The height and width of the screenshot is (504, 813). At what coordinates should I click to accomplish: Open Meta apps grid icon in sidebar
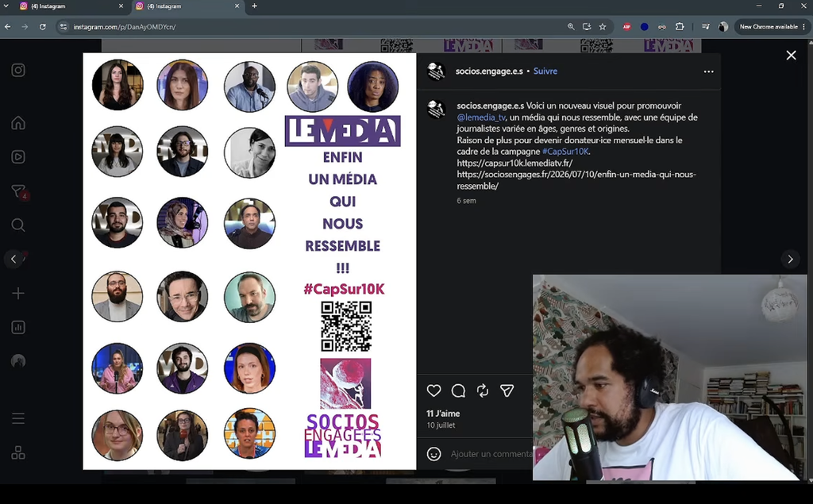[18, 452]
